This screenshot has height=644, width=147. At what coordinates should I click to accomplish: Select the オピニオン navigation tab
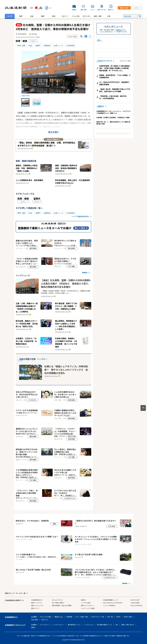(87, 16)
